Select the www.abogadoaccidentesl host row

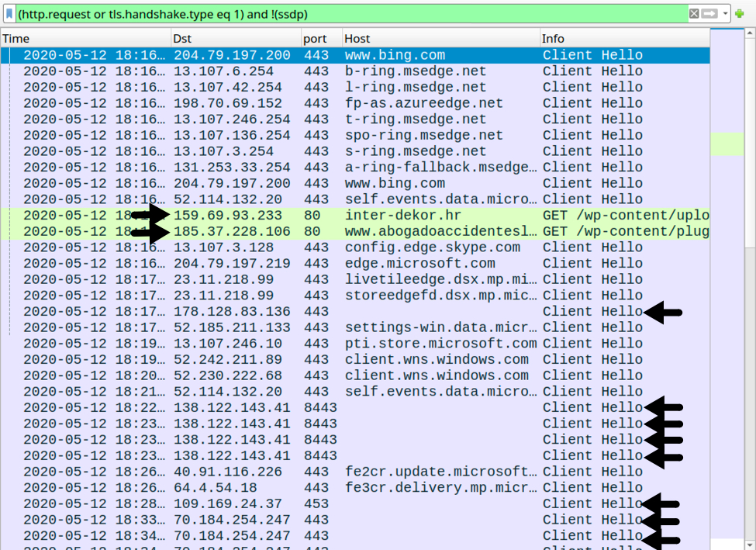click(x=355, y=231)
